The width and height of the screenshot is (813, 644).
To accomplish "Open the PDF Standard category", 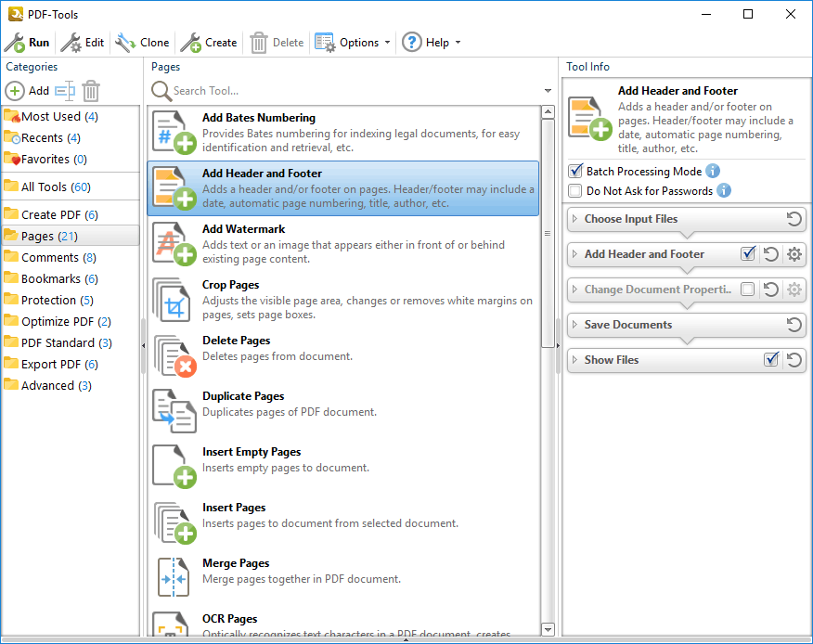I will (x=71, y=342).
